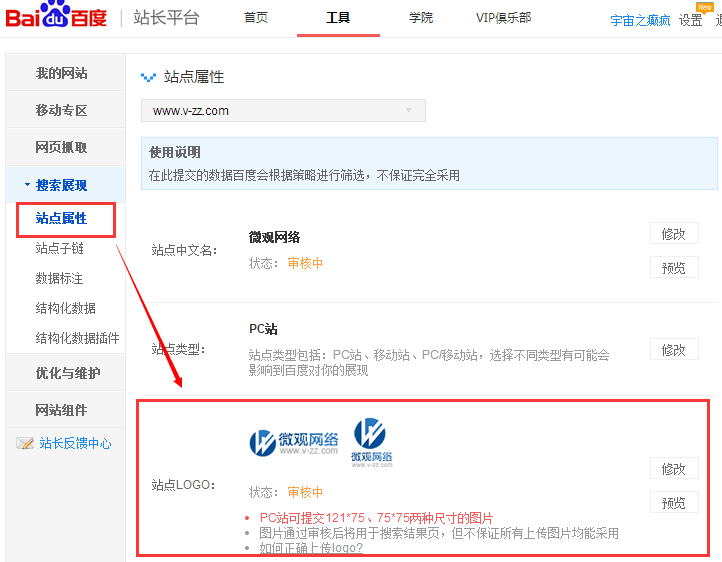The height and width of the screenshot is (562, 722).
Task: Open 移动专区 in sidebar
Action: point(65,110)
